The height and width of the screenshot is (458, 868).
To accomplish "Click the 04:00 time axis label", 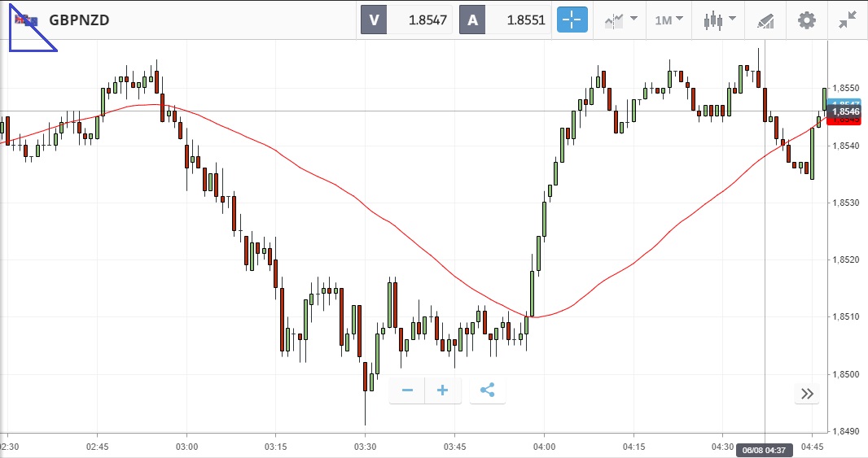I will [544, 447].
